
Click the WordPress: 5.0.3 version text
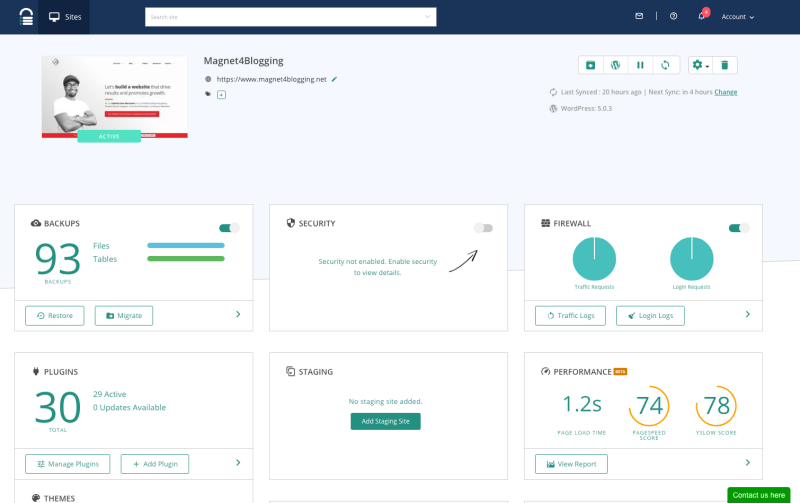pyautogui.click(x=586, y=109)
